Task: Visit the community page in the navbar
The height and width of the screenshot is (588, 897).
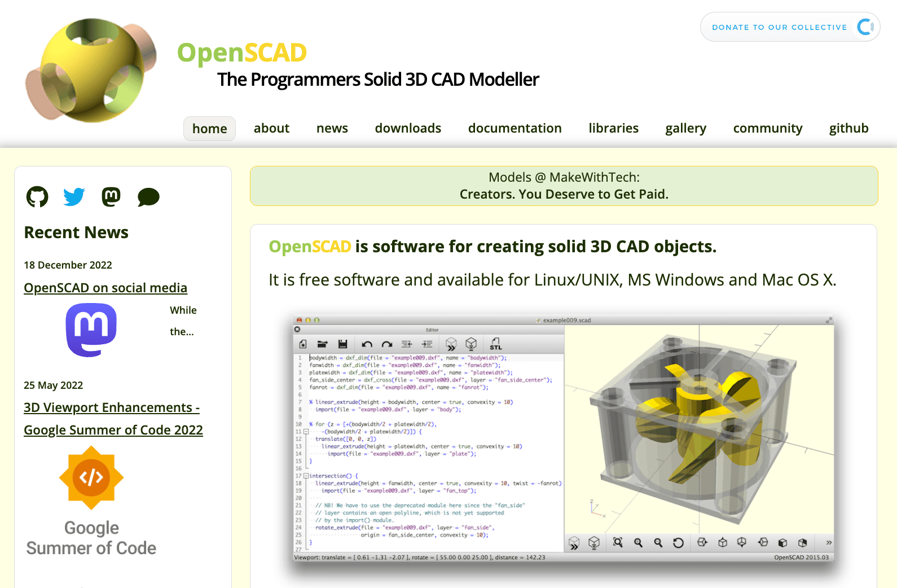Action: pyautogui.click(x=767, y=129)
